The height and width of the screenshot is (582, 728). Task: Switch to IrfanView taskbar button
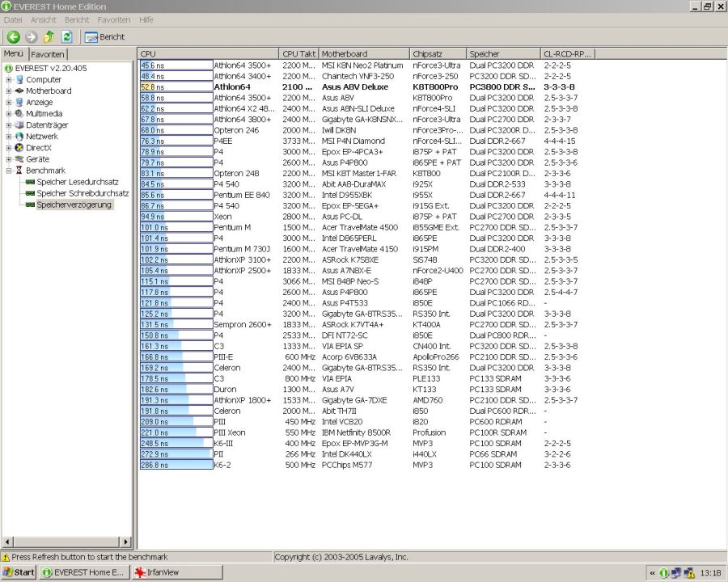(x=177, y=572)
